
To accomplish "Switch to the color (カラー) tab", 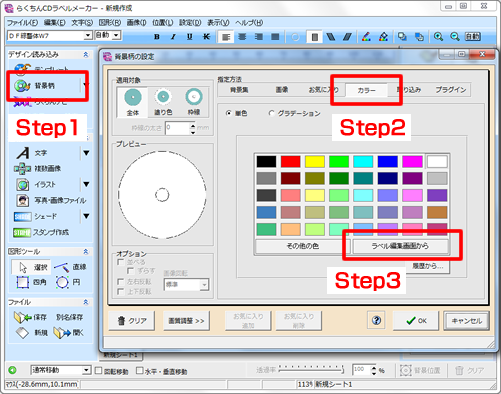I will [x=366, y=90].
